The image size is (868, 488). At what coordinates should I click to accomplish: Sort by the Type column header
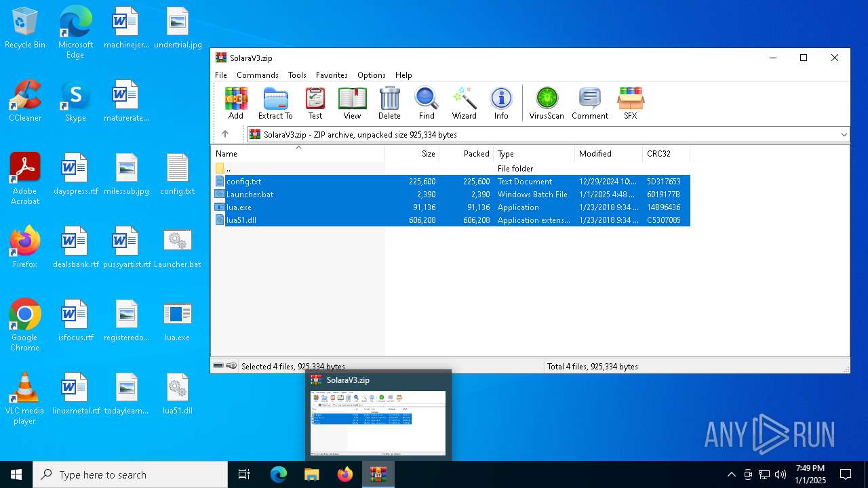click(x=534, y=154)
